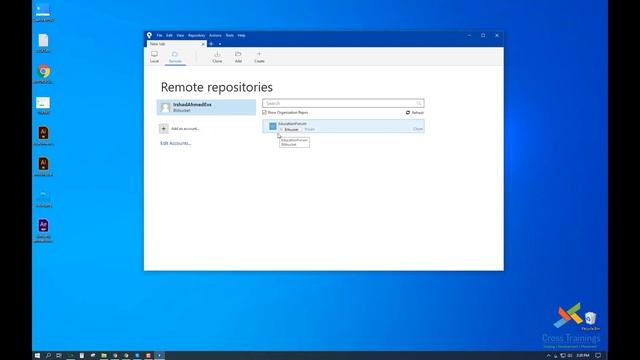Screen dimensions: 640x360
Task: Choose the Add repository toolbar icon
Action: [x=238, y=57]
